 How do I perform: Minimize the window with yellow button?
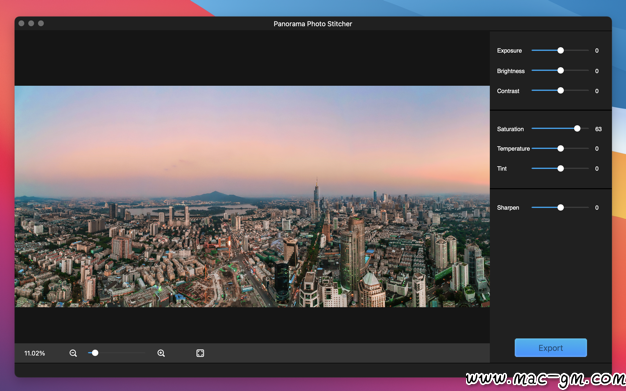(x=31, y=23)
